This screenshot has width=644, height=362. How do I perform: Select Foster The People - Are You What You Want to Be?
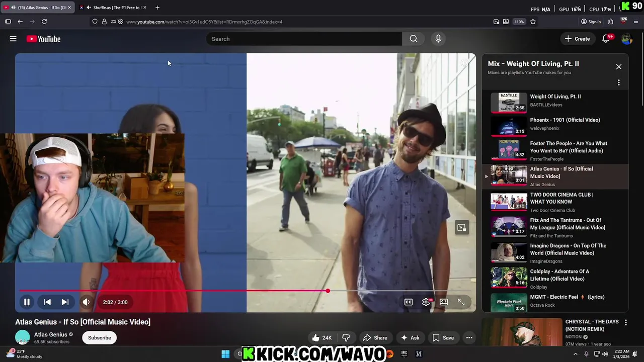coord(555,150)
